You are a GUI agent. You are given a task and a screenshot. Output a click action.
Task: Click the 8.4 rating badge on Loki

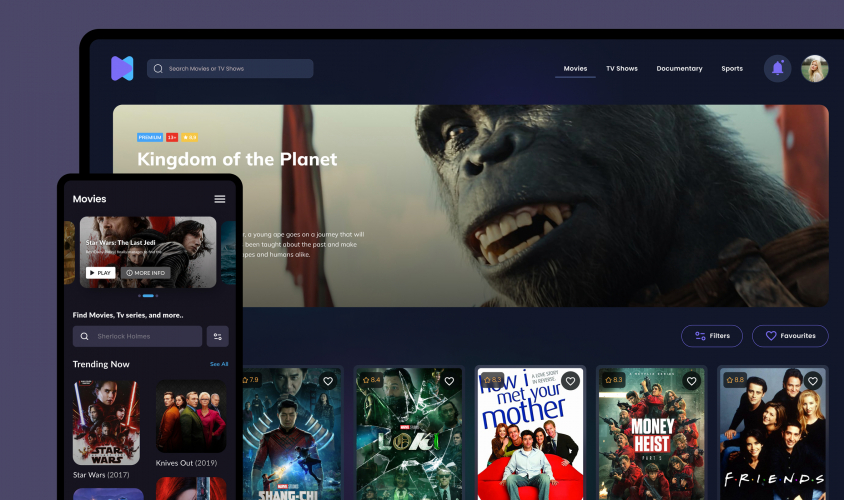[x=372, y=380]
